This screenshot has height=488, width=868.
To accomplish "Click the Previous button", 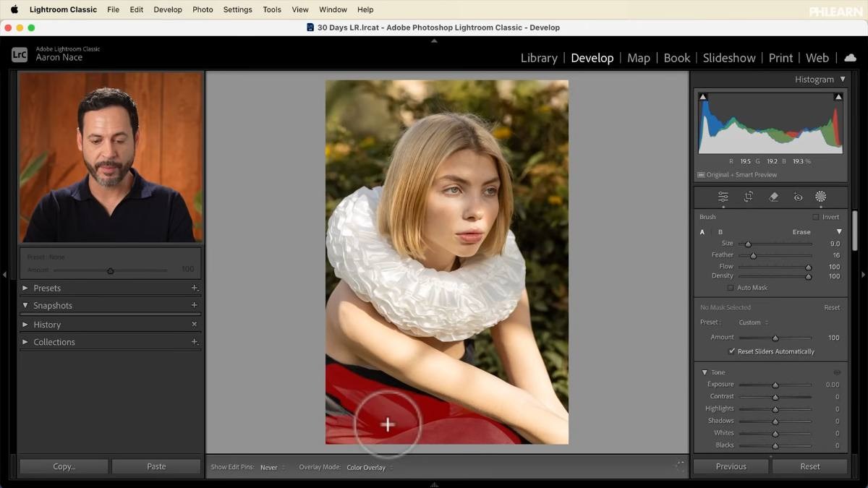I will coord(731,466).
